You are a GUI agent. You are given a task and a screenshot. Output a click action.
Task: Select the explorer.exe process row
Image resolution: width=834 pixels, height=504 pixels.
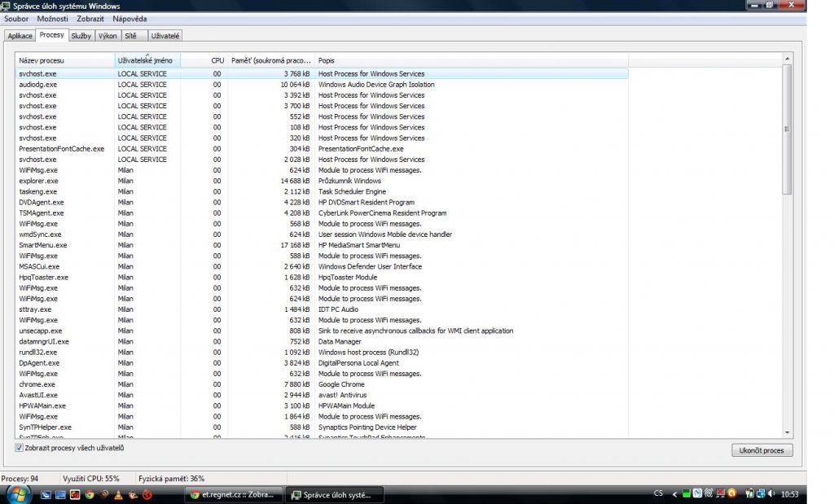[x=321, y=181]
